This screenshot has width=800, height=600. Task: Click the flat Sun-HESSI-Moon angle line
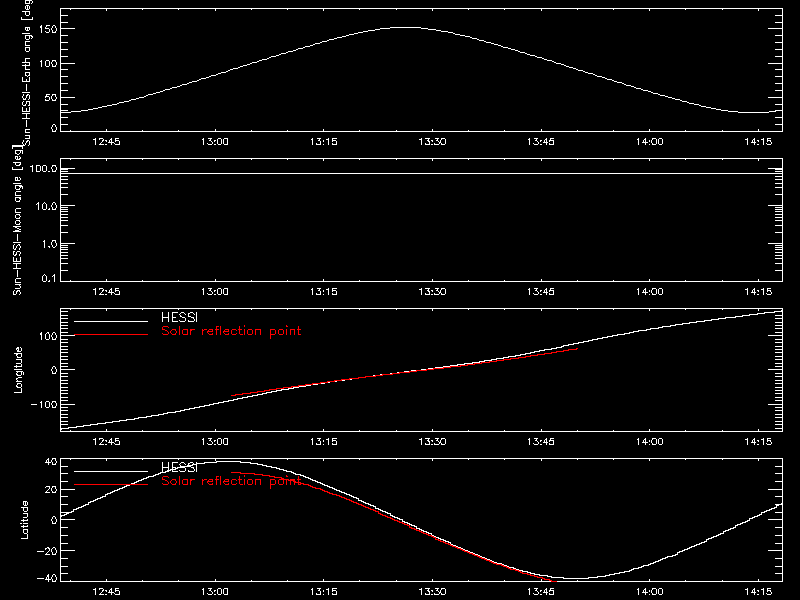coord(421,173)
